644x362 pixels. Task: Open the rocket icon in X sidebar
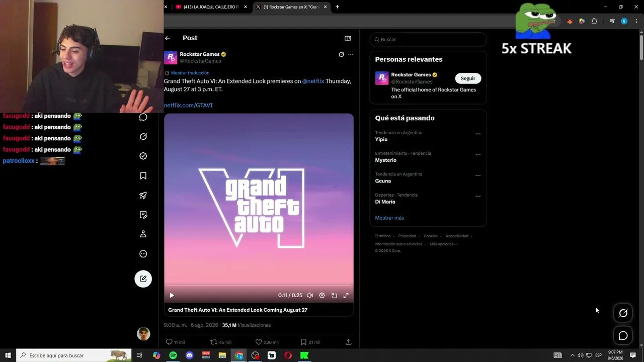[x=143, y=196]
